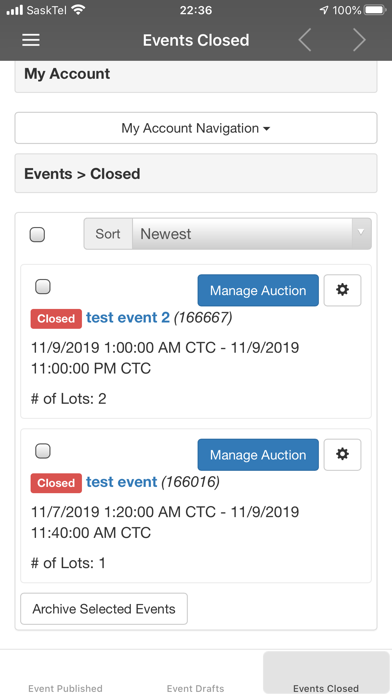392x696 pixels.
Task: Click the Sort dropdown arrow
Action: [361, 233]
